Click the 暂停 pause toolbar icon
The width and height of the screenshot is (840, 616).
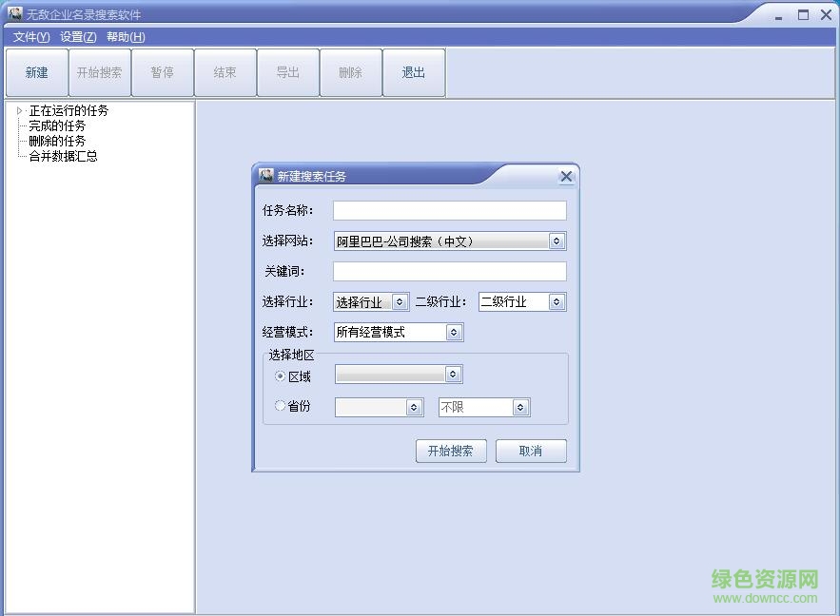[x=163, y=72]
